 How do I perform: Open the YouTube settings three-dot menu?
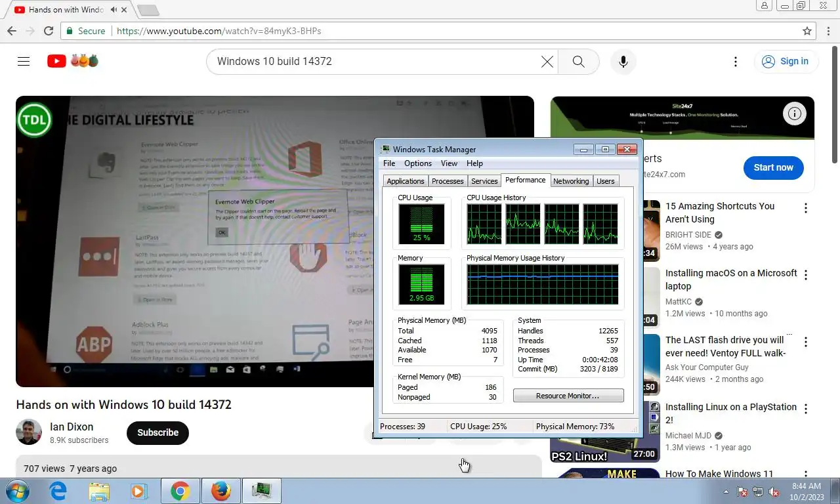[x=735, y=61]
